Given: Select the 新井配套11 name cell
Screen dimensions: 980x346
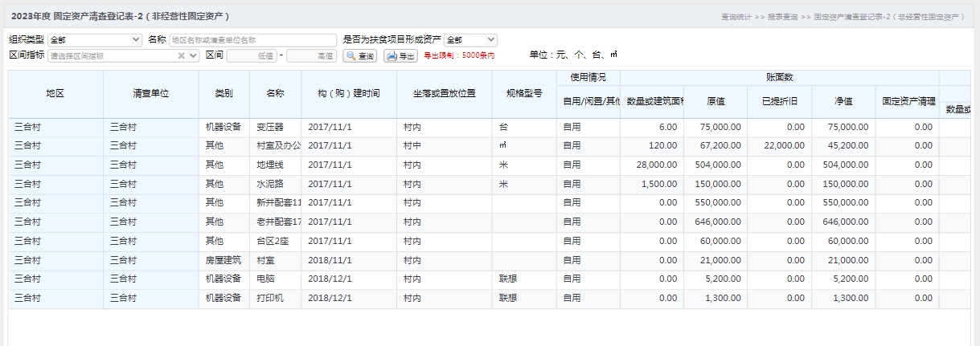Looking at the screenshot, I should coord(275,203).
